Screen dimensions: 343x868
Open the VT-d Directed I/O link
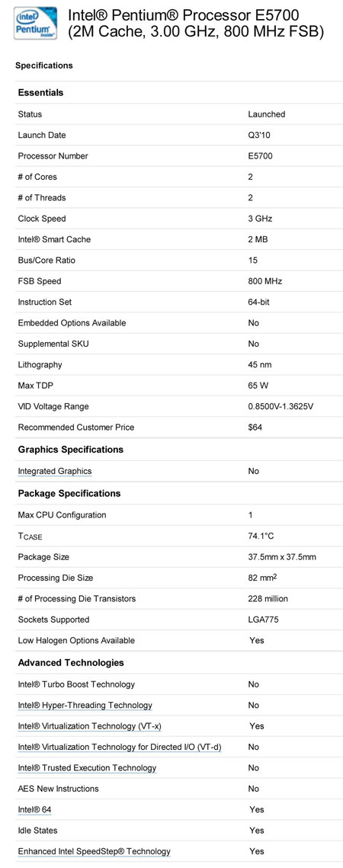pos(120,748)
